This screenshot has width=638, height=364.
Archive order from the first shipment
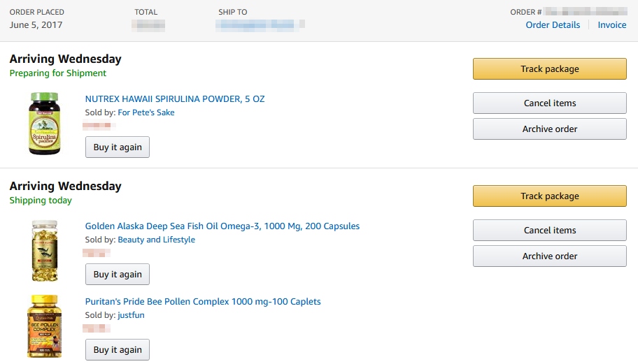click(549, 129)
